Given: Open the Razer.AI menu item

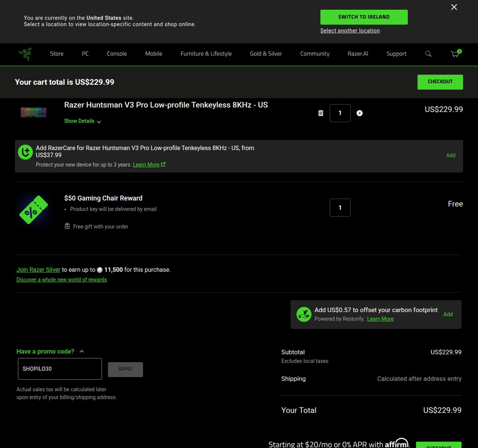Looking at the screenshot, I should pos(358,54).
